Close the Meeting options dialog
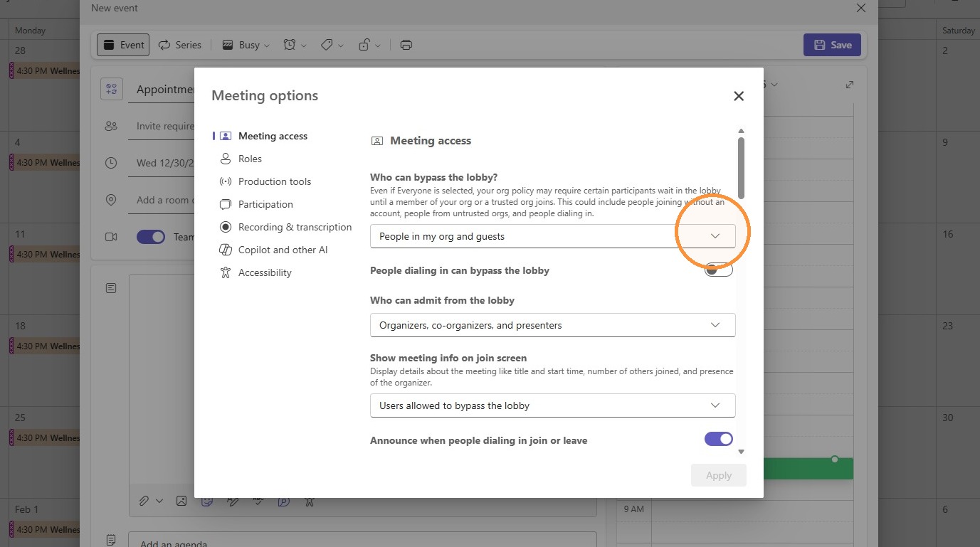The height and width of the screenshot is (547, 980). tap(739, 96)
